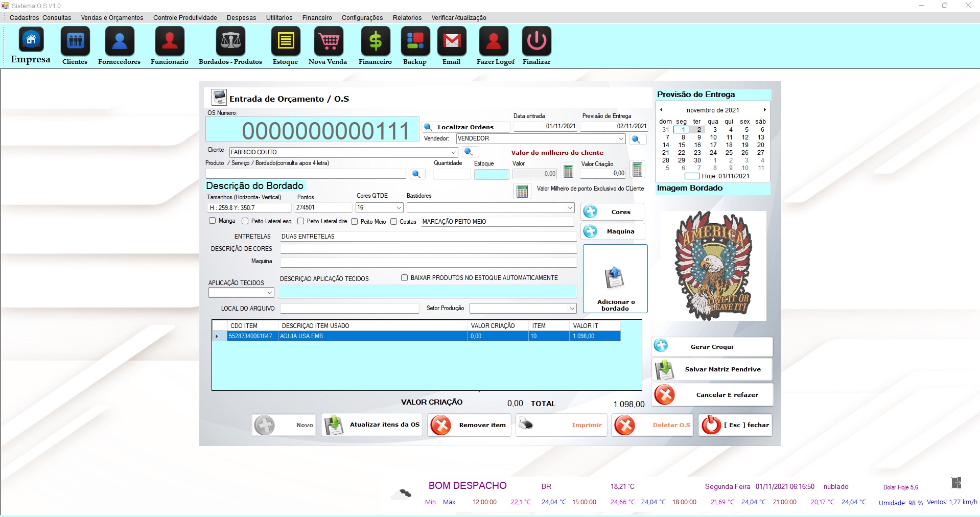
Task: Open the Clientes toolbar icon
Action: [x=75, y=41]
